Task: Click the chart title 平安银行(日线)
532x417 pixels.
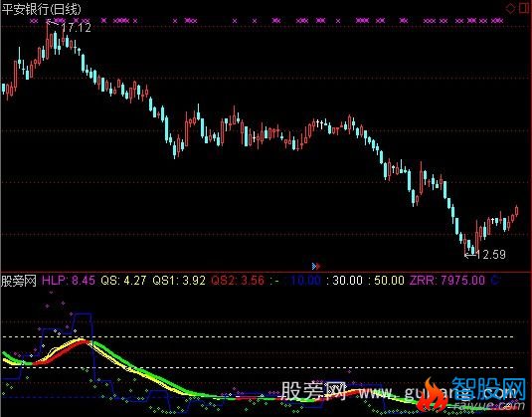Action: [42, 9]
